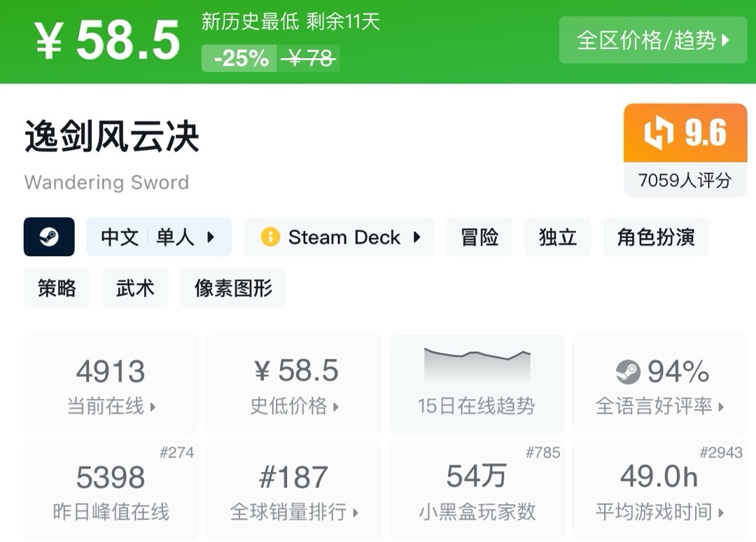Select the 武术 martial arts tag
The width and height of the screenshot is (756, 542).
tap(135, 288)
